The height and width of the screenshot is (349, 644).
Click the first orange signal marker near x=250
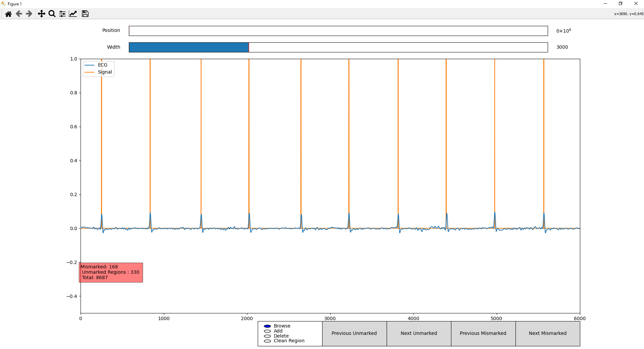(x=101, y=134)
